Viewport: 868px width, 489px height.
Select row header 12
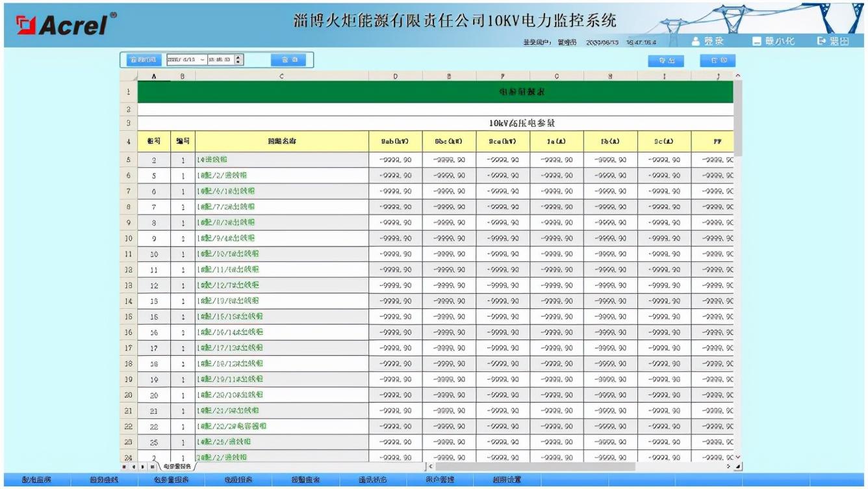click(x=129, y=270)
